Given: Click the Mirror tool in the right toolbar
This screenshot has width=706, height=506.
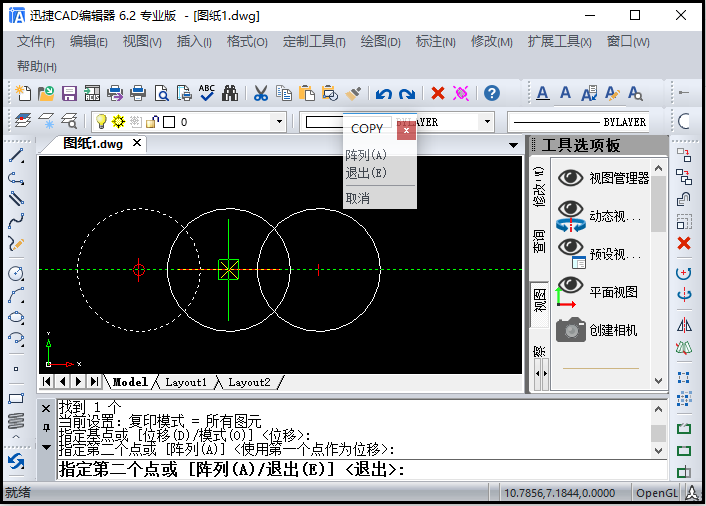Looking at the screenshot, I should click(684, 325).
